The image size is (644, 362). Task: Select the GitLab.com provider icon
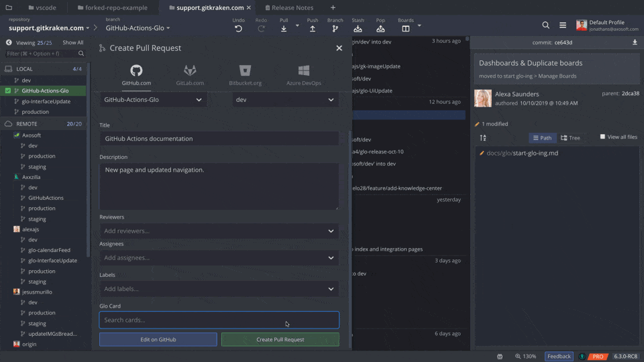(190, 70)
